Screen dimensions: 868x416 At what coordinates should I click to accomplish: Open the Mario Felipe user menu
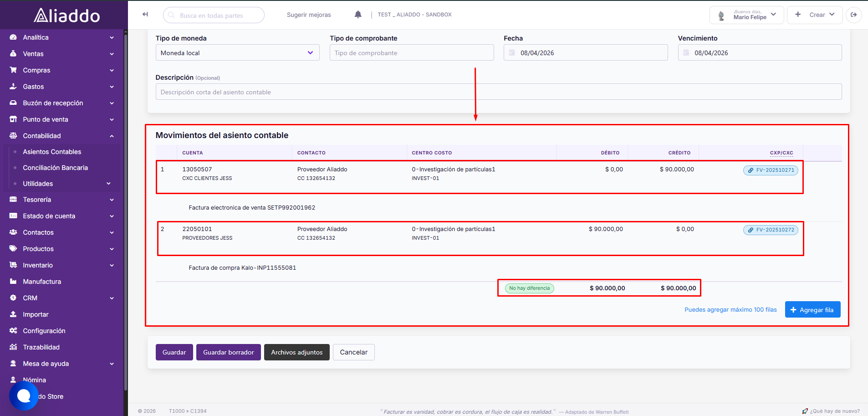tap(746, 15)
